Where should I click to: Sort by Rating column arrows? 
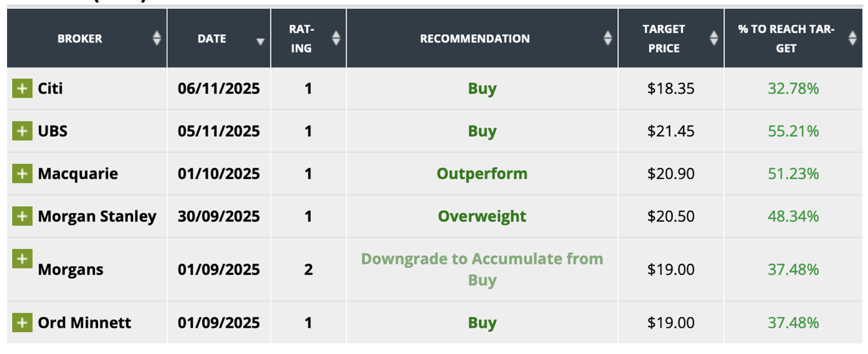click(336, 38)
